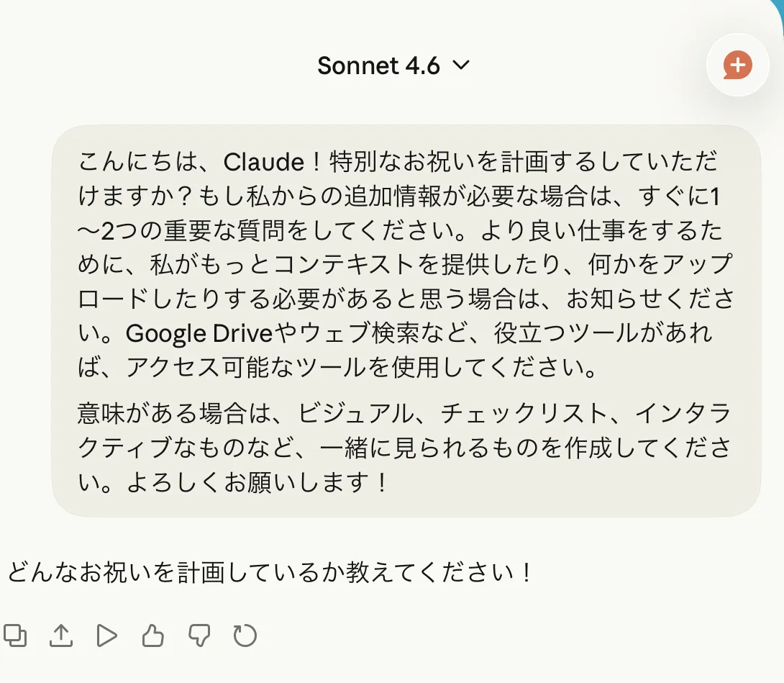Give the response a thumbs down
The image size is (784, 683).
pyautogui.click(x=199, y=635)
